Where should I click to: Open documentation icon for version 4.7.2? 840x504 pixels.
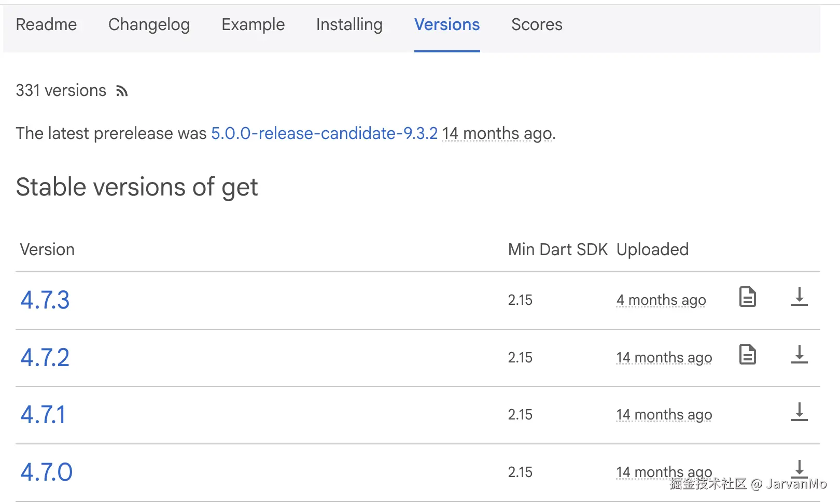pos(747,355)
